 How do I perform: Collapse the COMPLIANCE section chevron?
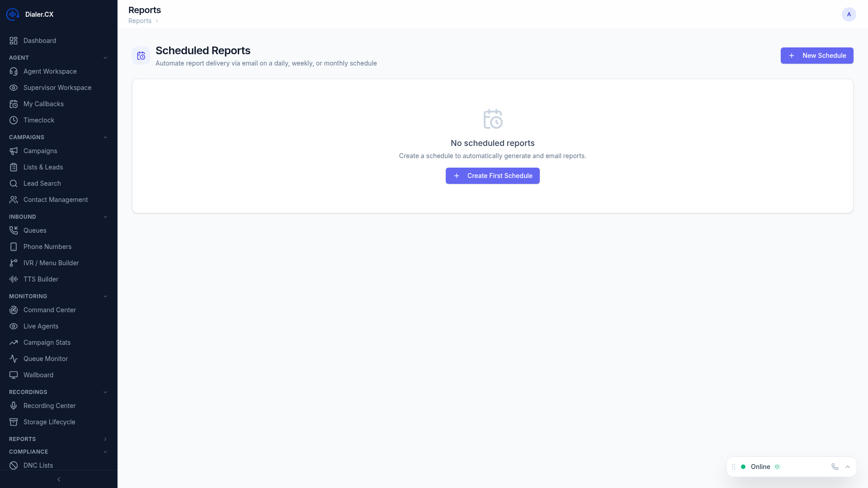tap(105, 452)
